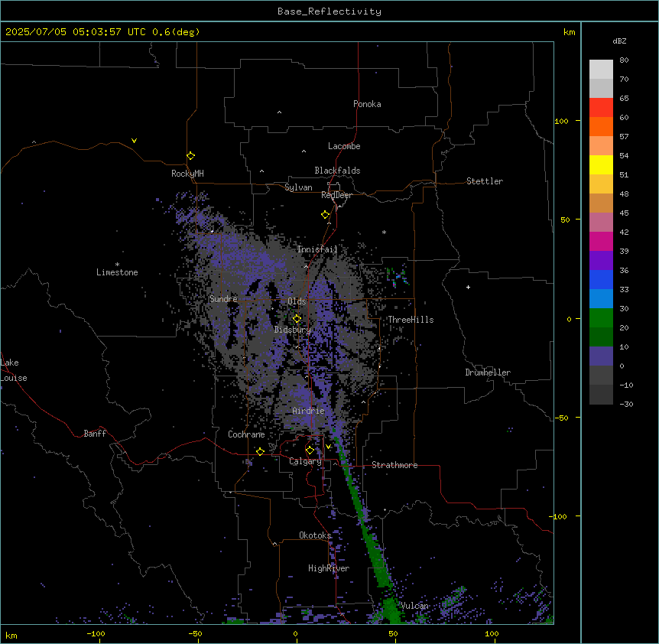Click the yellow diamond marker above Calgary label
This screenshot has width=659, height=644.
[x=310, y=450]
